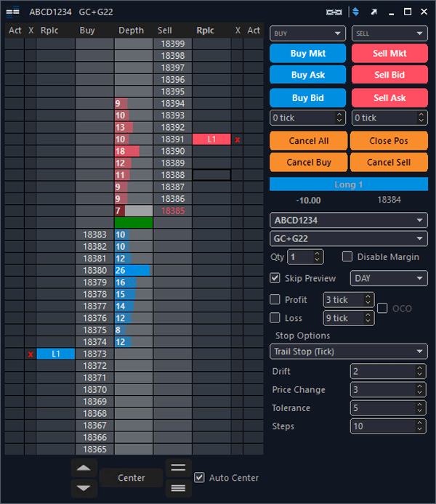Click the red 18385 sell price
Viewport: 436px width, 504px height.
(x=173, y=211)
